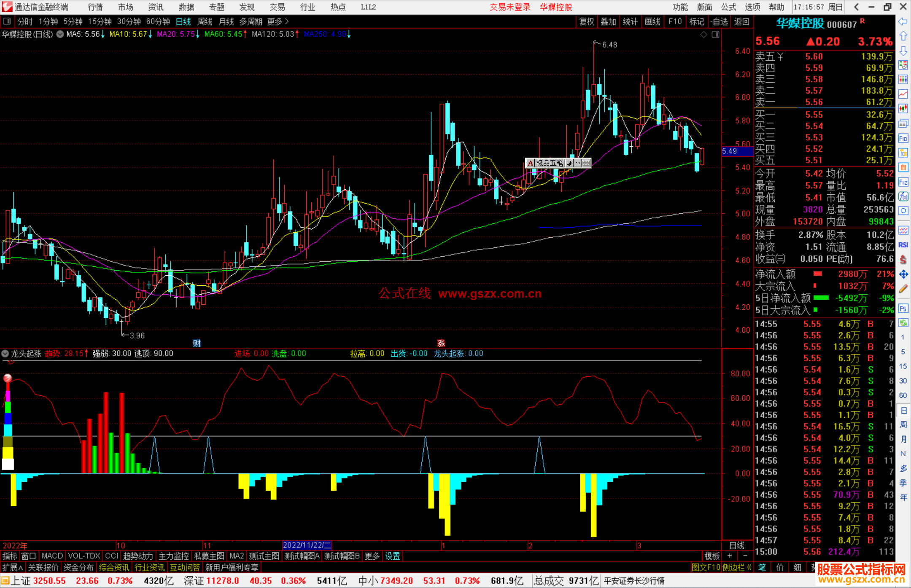Click the four-way move arrows sidebar icon
Image resolution: width=911 pixels, height=588 pixels.
tap(903, 274)
